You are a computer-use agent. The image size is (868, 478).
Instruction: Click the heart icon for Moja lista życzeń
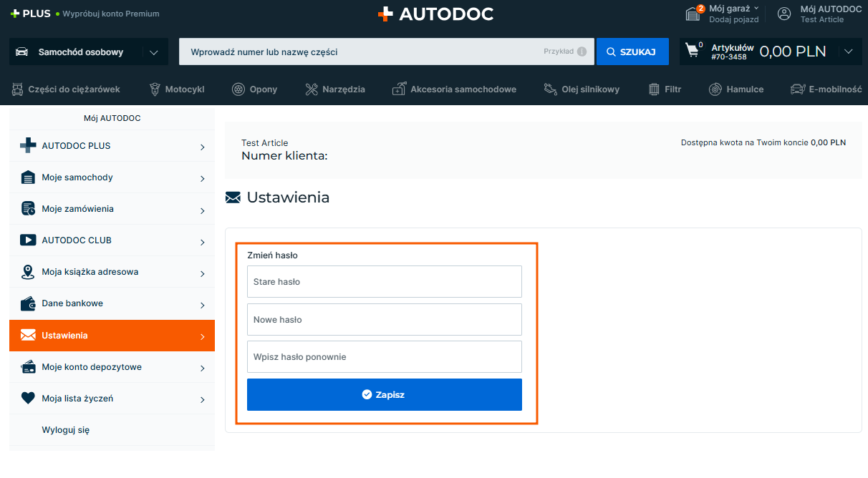click(x=28, y=399)
